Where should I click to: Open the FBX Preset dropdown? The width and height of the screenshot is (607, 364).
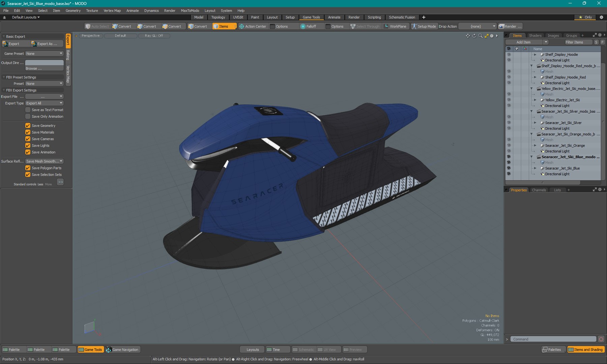click(x=44, y=84)
